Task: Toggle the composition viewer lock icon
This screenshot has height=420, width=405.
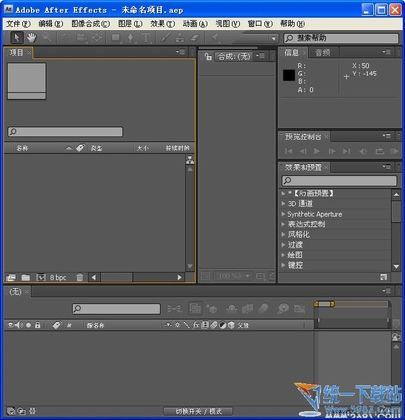Action: click(208, 56)
